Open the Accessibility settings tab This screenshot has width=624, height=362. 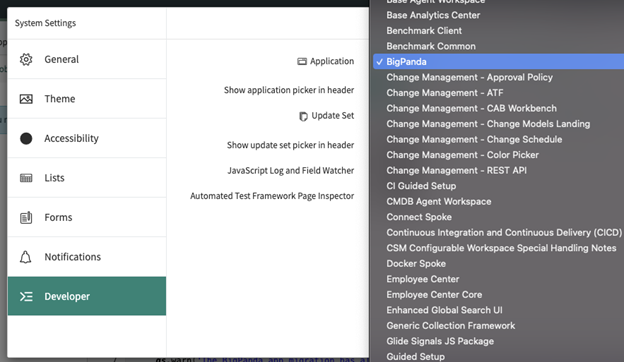pyautogui.click(x=87, y=138)
